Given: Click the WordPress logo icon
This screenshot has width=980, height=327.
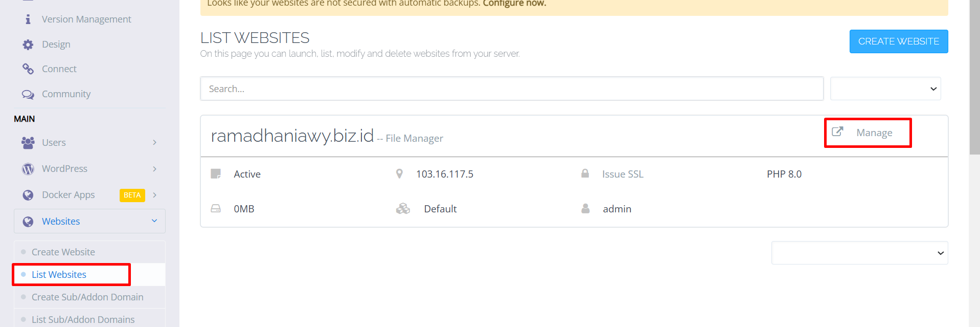Looking at the screenshot, I should (x=28, y=169).
